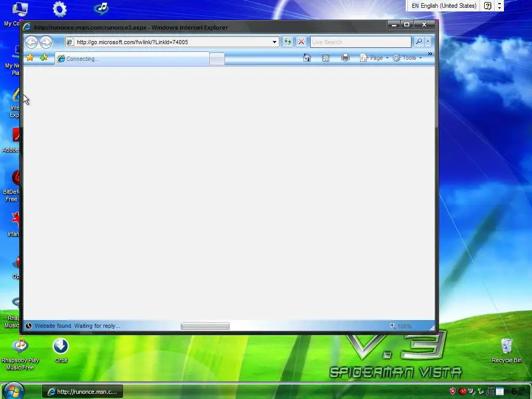
Task: Open the Tools menu
Action: (407, 58)
